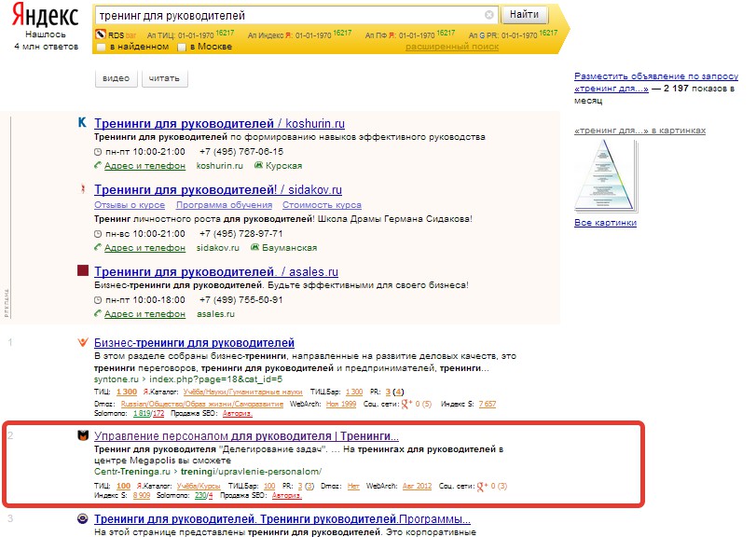
Task: Open 'Тренинги для руководителей. / asales.ru' ad
Action: pos(216,272)
